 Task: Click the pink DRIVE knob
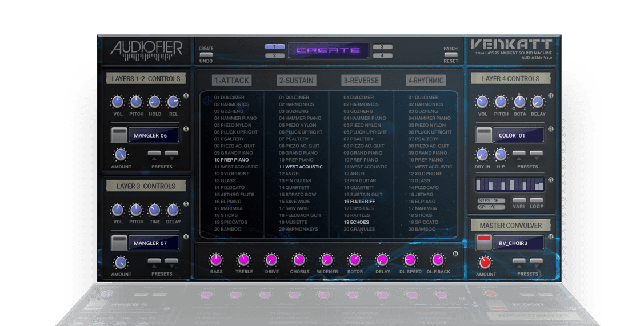271,260
